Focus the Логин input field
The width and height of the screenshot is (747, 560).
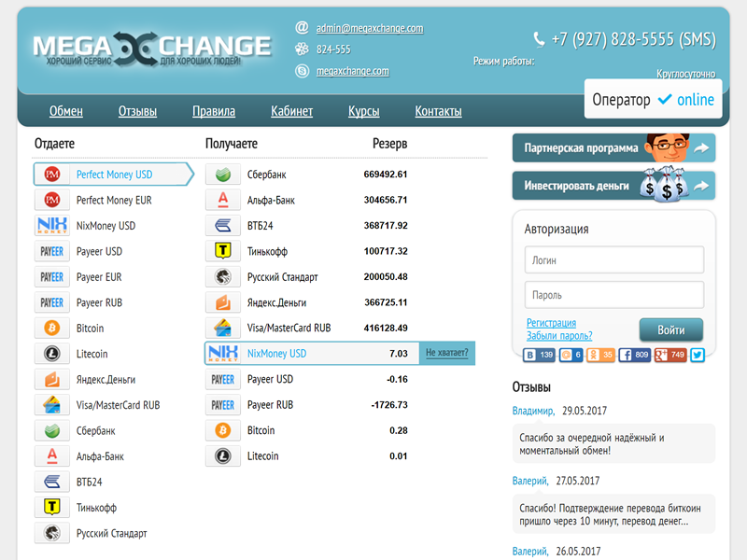point(613,260)
